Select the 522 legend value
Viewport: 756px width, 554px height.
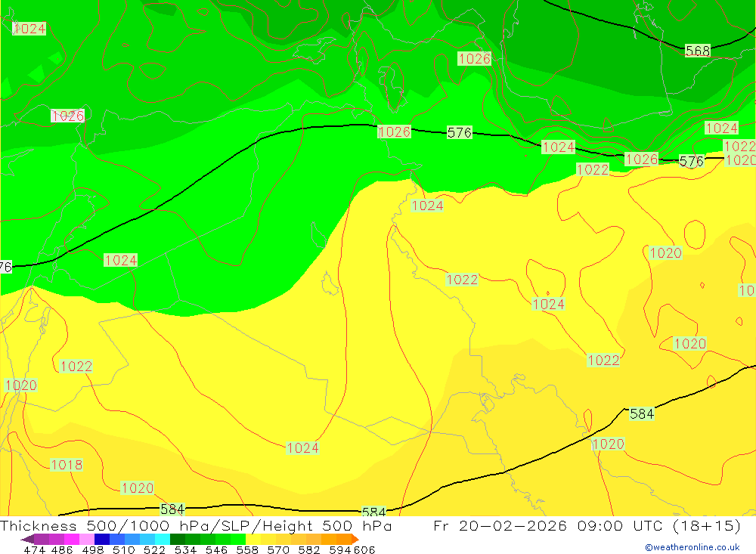click(154, 549)
